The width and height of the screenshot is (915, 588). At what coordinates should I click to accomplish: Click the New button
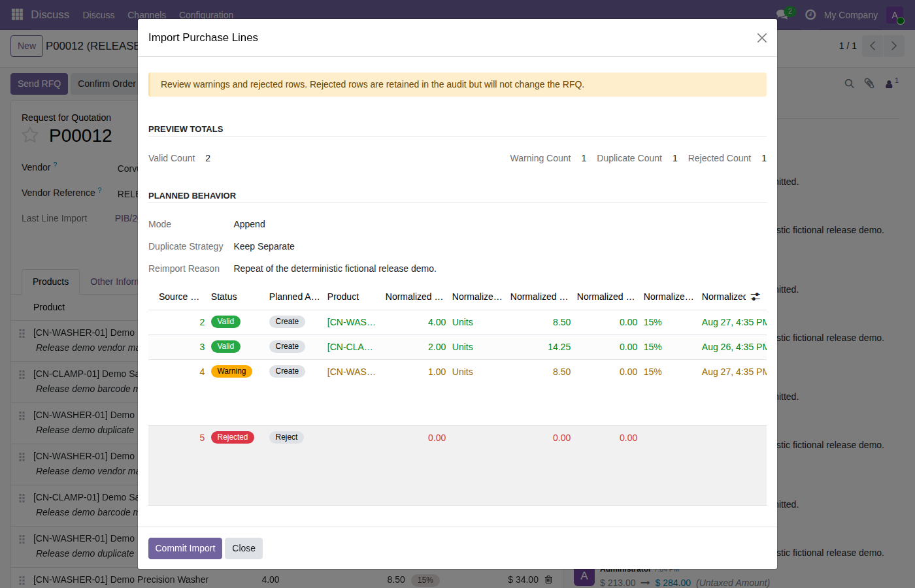[27, 46]
